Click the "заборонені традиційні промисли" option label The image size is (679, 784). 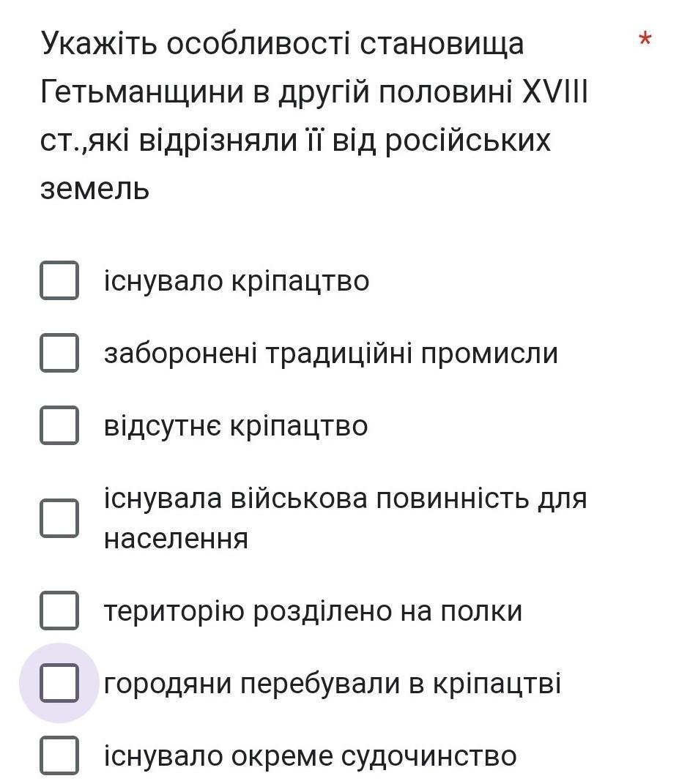(x=330, y=354)
